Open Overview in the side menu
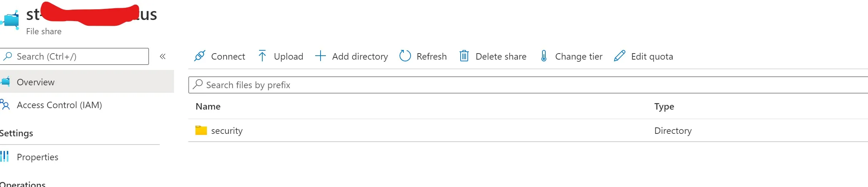 36,82
